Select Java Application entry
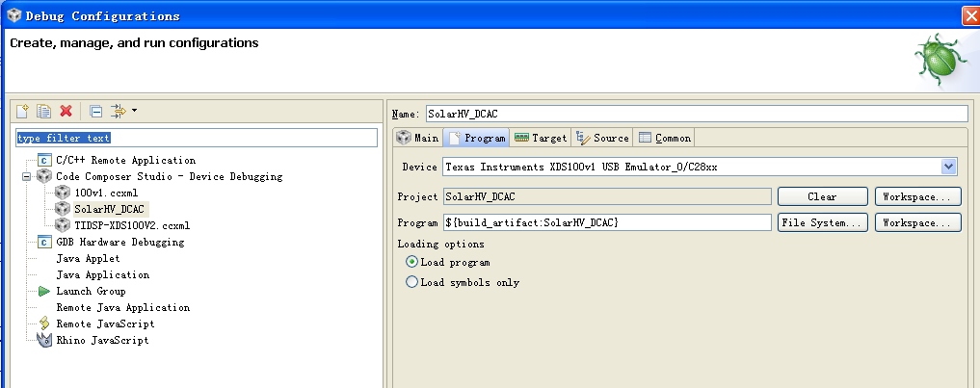980x388 pixels. (x=102, y=275)
